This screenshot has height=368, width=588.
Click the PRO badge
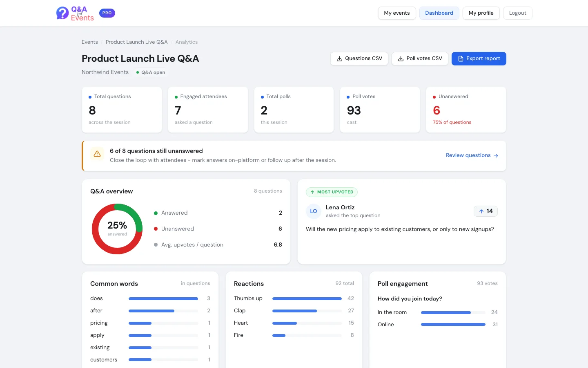coord(107,13)
